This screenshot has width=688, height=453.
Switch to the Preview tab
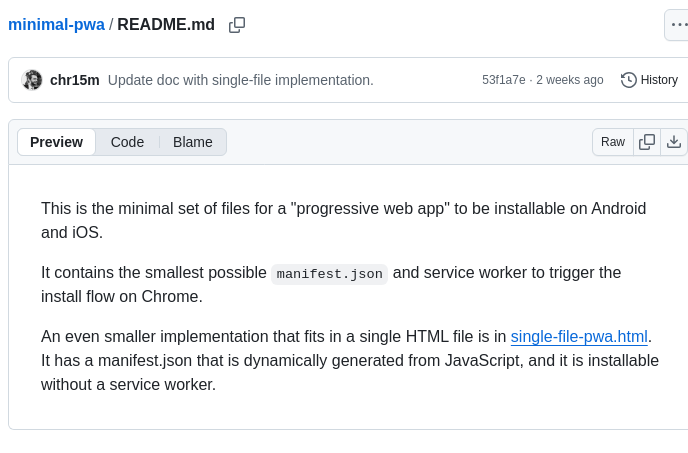point(56,142)
